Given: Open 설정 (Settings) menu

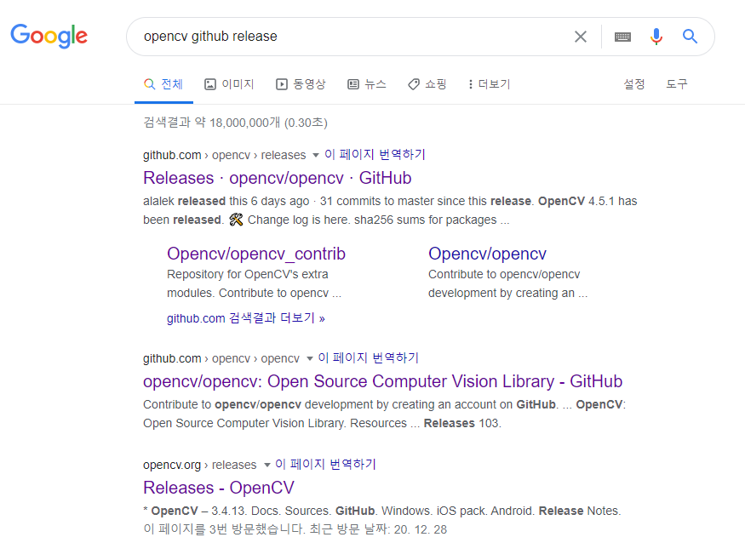Looking at the screenshot, I should [633, 84].
